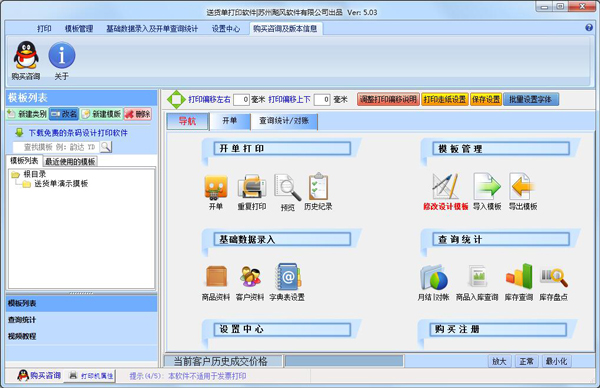The image size is (600, 388).
Task: Open the 打印 ribbon tab
Action: coord(44,29)
